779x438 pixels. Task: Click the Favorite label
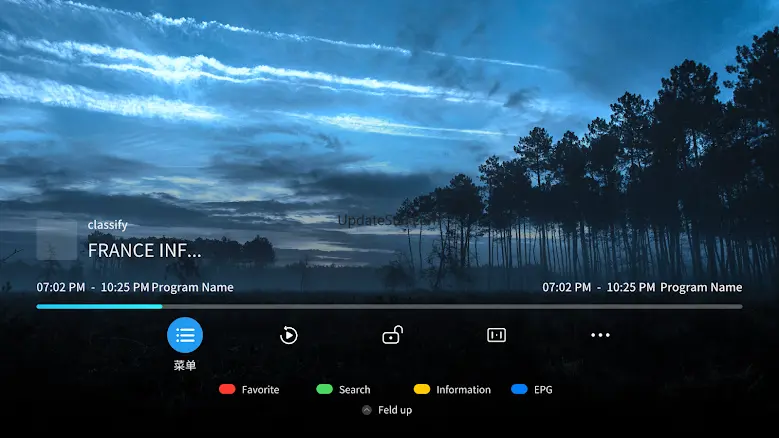pyautogui.click(x=260, y=390)
